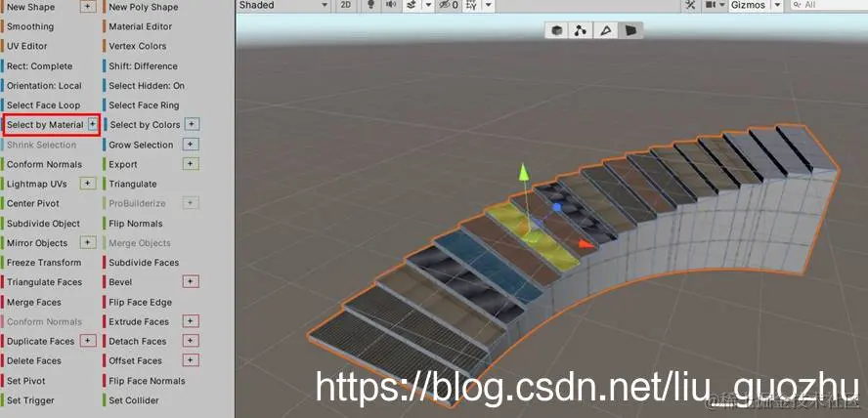Click Center Pivot action
Image resolution: width=868 pixels, height=418 pixels.
[33, 203]
